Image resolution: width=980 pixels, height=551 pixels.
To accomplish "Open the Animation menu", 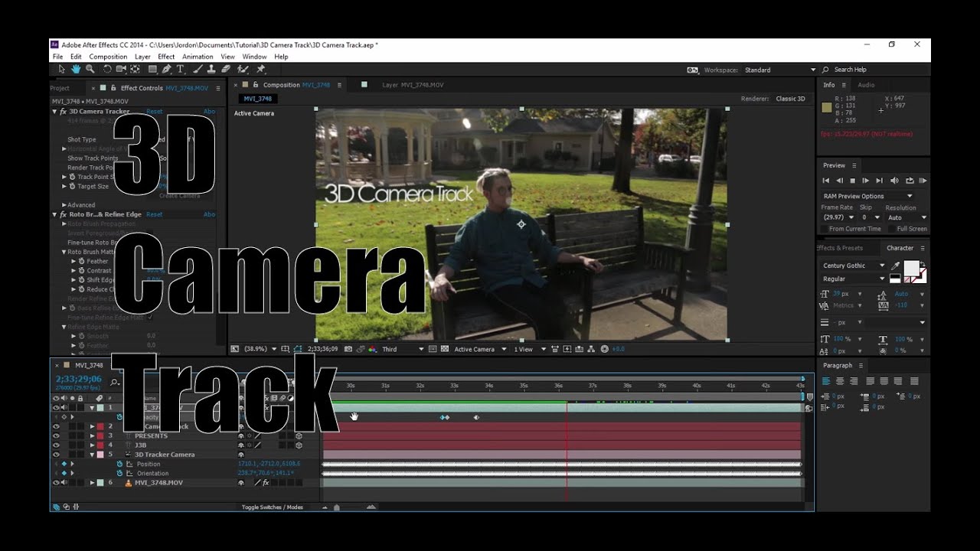I will 198,57.
